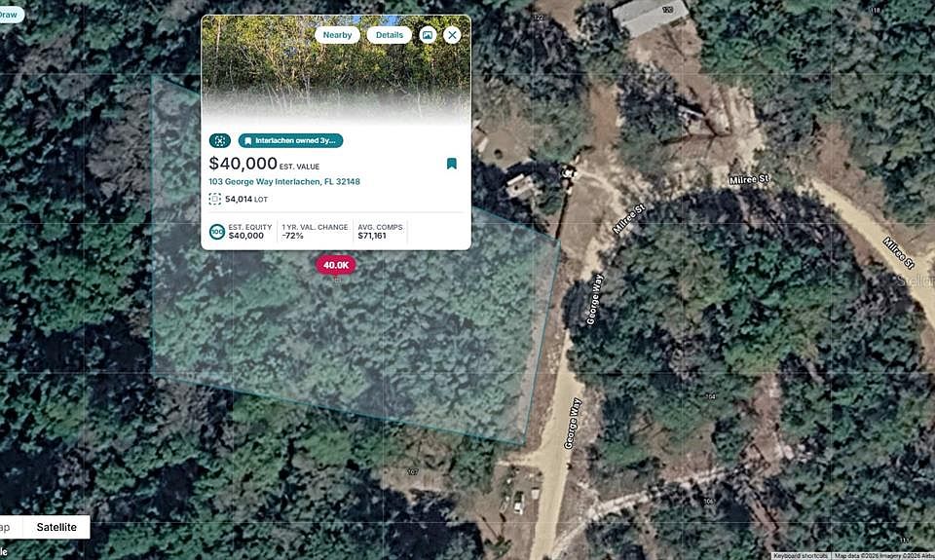Open the property Details view
The height and width of the screenshot is (560, 935).
[390, 35]
